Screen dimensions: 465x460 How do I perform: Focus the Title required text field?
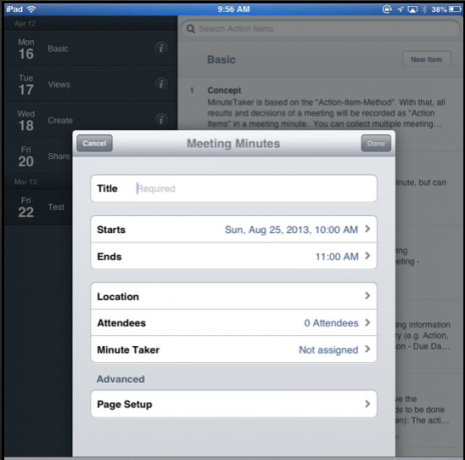[x=234, y=188]
